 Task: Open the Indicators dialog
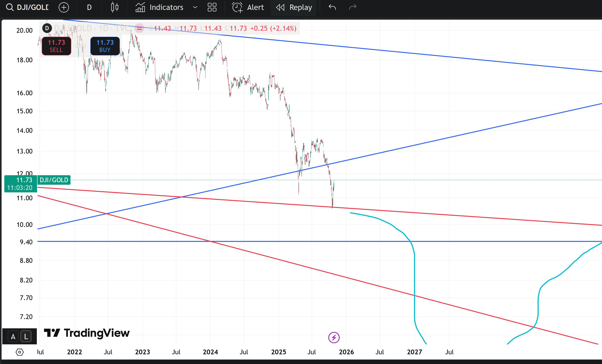159,7
